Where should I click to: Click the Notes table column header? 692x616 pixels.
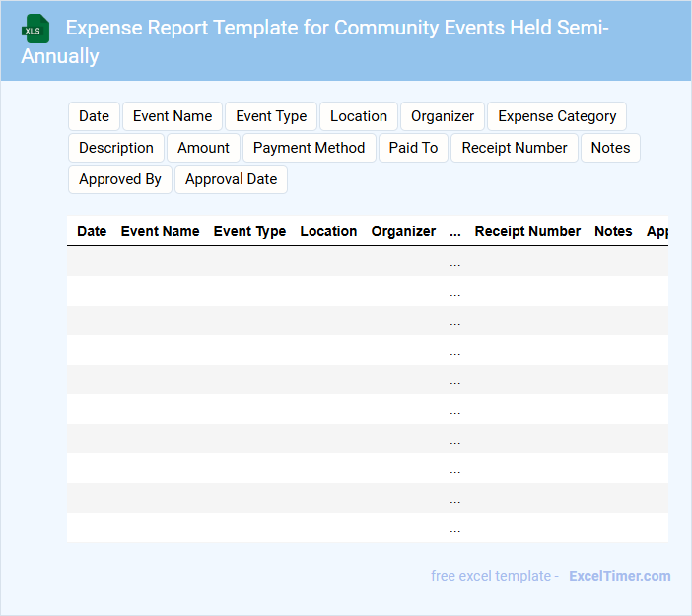(x=613, y=231)
